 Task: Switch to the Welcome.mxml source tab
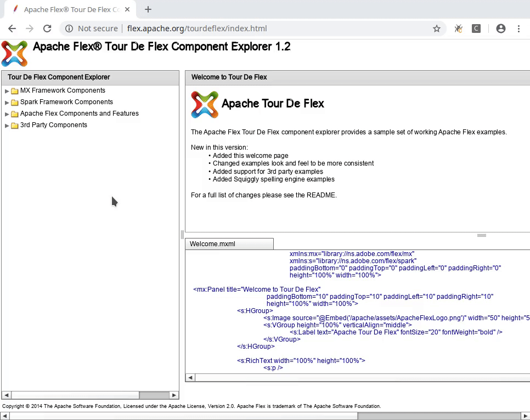[229, 244]
